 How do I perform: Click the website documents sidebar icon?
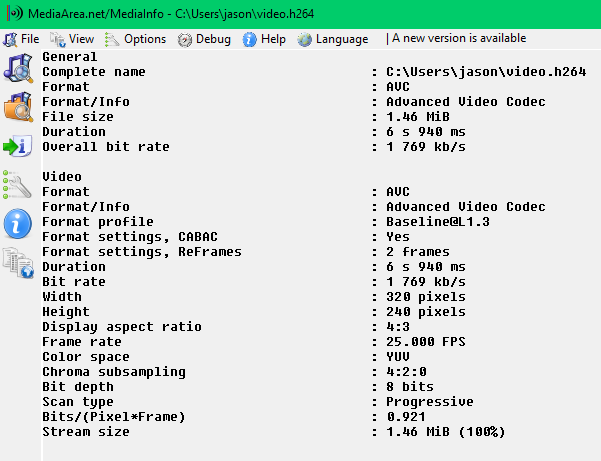coord(18,262)
